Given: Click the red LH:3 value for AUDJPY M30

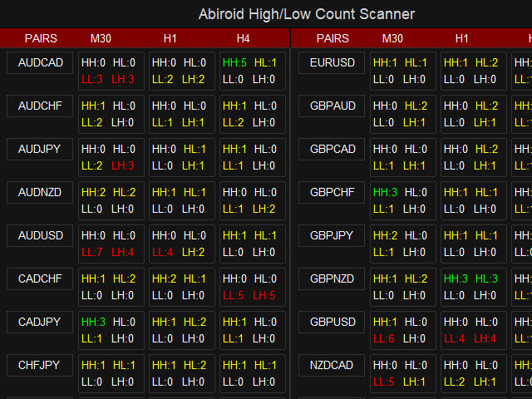Looking at the screenshot, I should 122,166.
